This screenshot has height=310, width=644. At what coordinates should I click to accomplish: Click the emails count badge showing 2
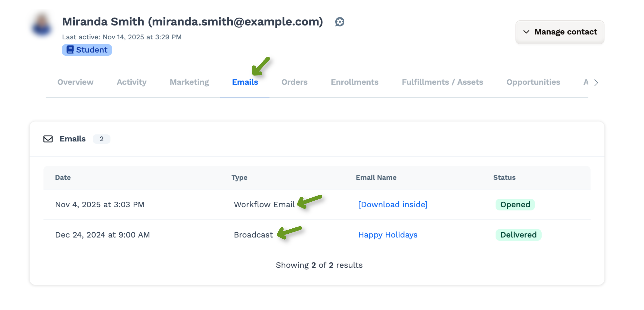(102, 139)
